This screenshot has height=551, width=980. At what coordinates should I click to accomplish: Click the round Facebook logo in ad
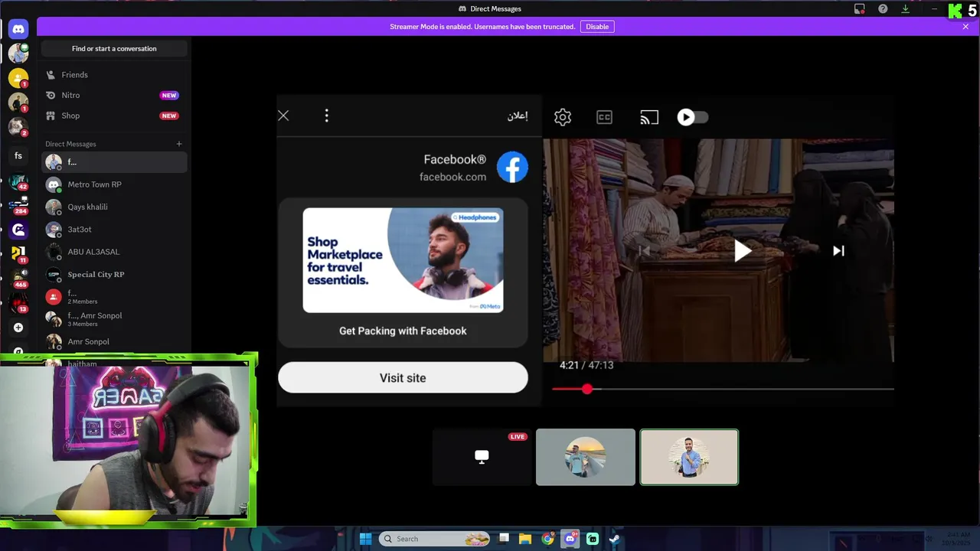[x=512, y=167]
